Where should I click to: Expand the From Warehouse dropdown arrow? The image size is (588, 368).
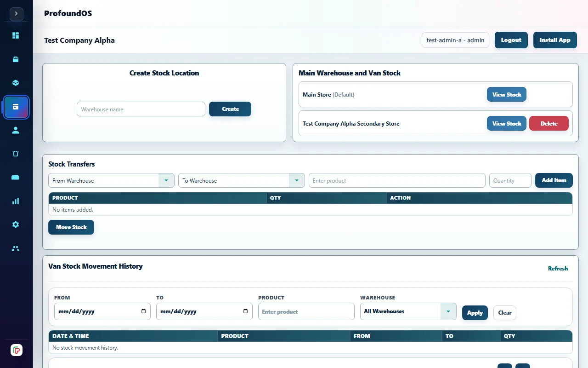(x=166, y=180)
